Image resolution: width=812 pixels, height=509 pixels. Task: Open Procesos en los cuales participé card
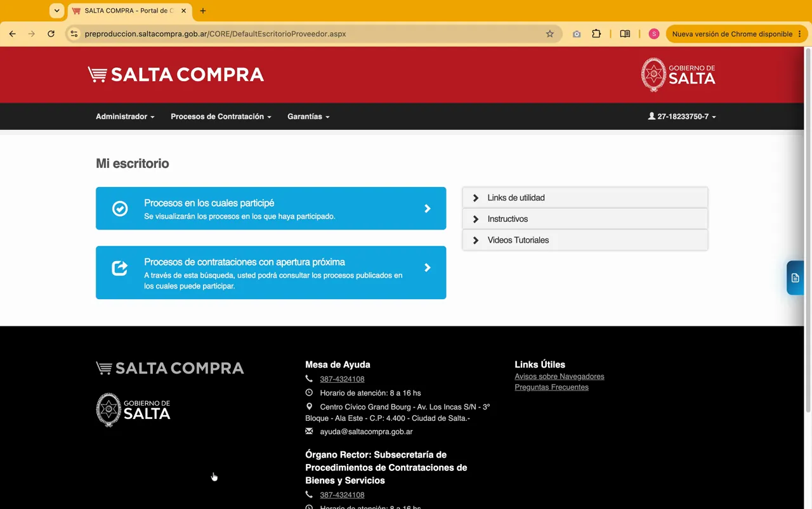[271, 209]
